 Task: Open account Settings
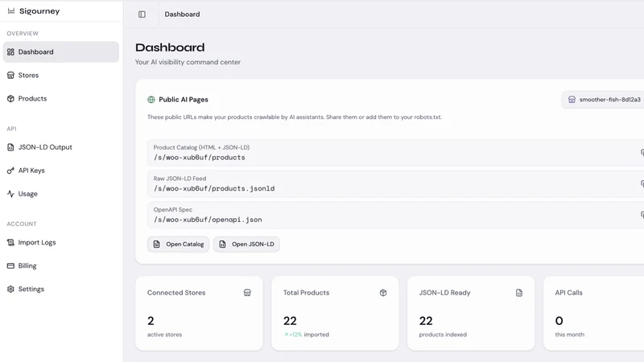point(61,289)
